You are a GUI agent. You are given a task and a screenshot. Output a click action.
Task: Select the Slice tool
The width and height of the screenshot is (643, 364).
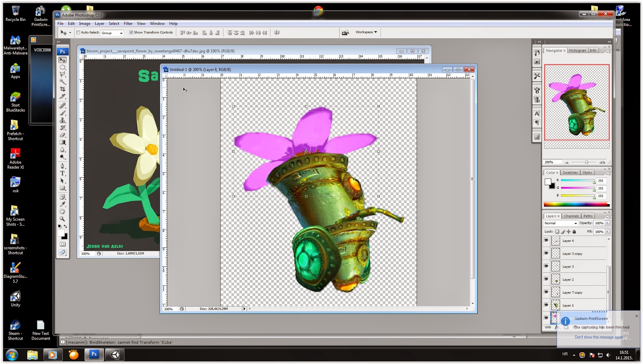[x=63, y=96]
